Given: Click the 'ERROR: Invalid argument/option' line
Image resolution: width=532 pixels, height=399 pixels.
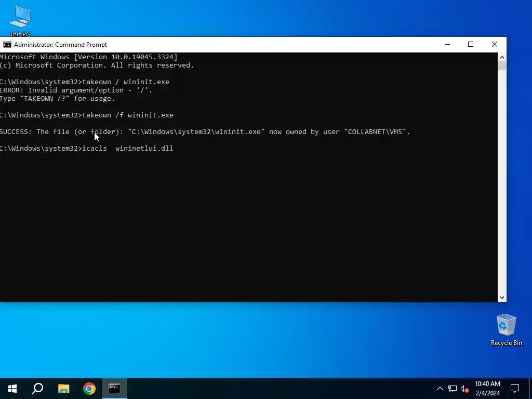Looking at the screenshot, I should pyautogui.click(x=76, y=90).
